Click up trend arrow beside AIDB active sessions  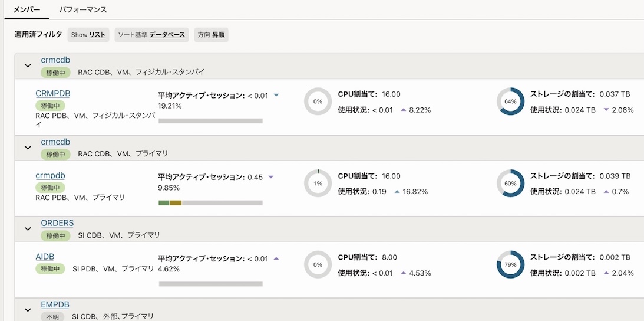(x=276, y=258)
